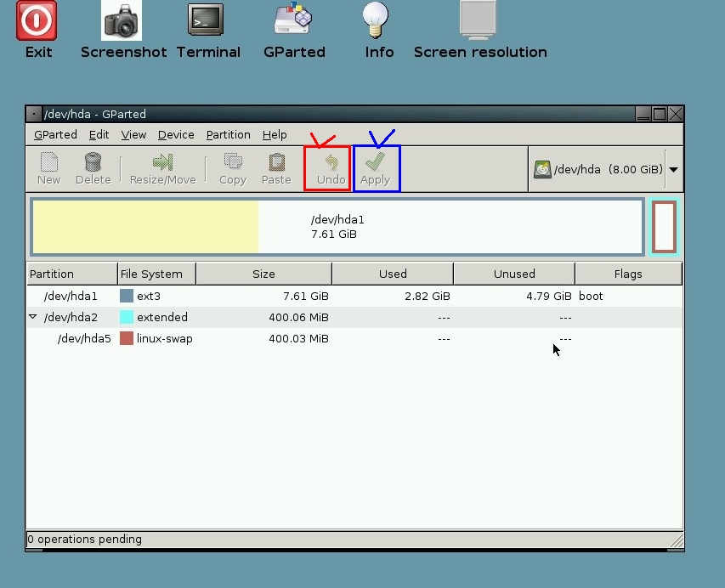Viewport: 725px width, 588px height.
Task: Click the window resize grip corner
Action: coord(676,540)
